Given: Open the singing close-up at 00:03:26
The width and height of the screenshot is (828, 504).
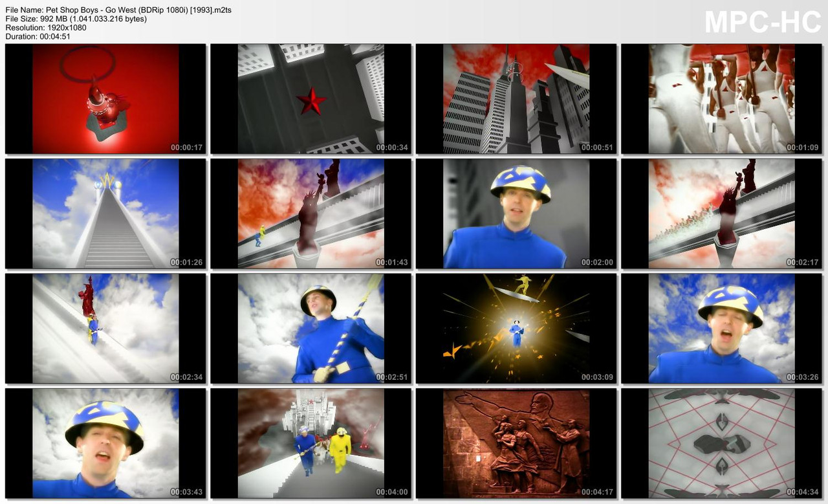Looking at the screenshot, I should point(721,328).
